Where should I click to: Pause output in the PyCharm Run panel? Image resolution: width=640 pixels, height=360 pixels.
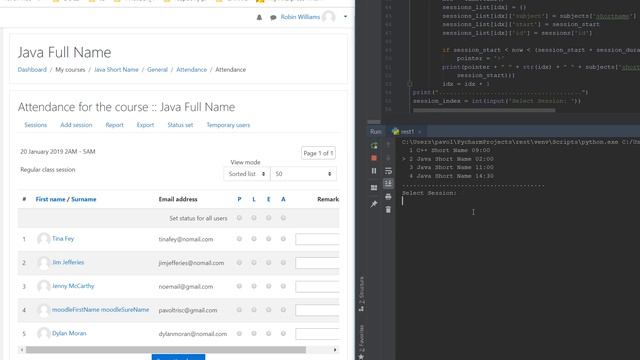pyautogui.click(x=374, y=171)
